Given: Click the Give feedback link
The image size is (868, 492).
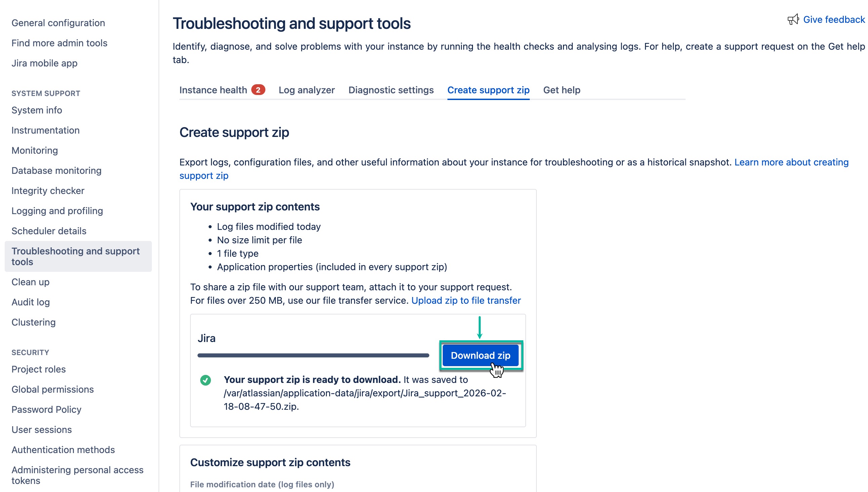Looking at the screenshot, I should (x=833, y=19).
